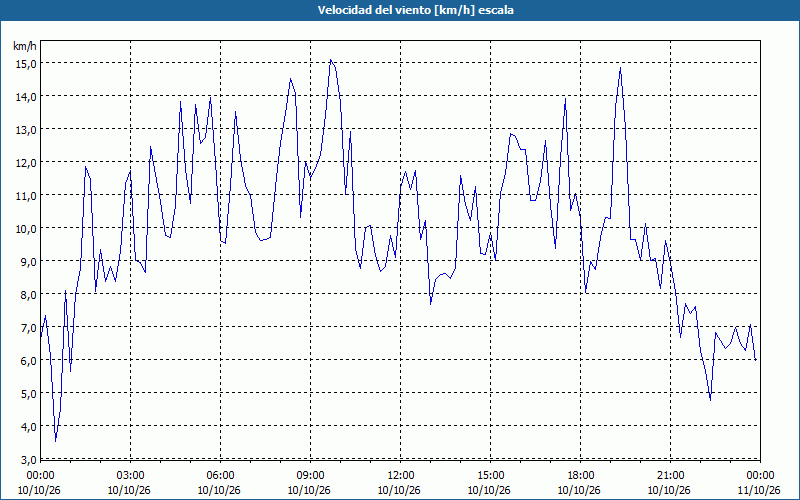Viewport: 800px width, 500px height.
Task: Click the "15,0" y-axis value
Action: pyautogui.click(x=27, y=63)
